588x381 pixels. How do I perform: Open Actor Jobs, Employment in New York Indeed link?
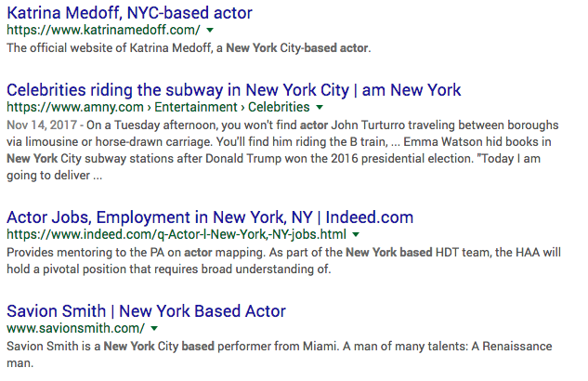(x=210, y=217)
